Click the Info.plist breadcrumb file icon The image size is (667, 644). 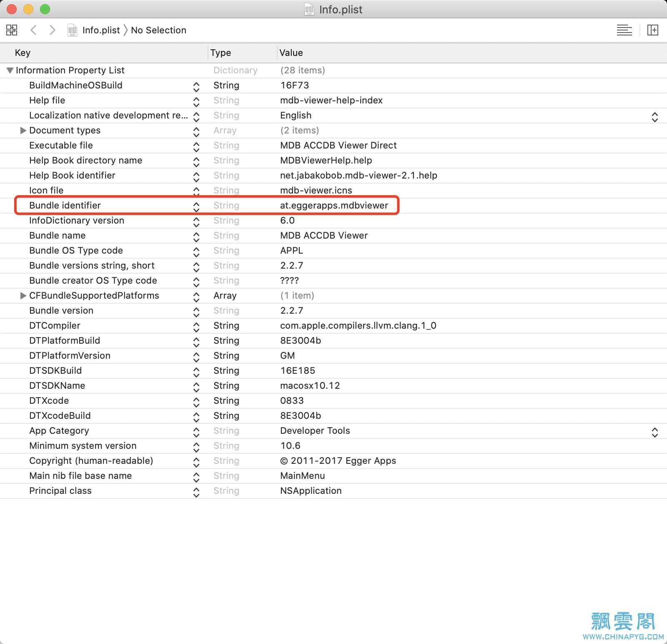pos(73,30)
